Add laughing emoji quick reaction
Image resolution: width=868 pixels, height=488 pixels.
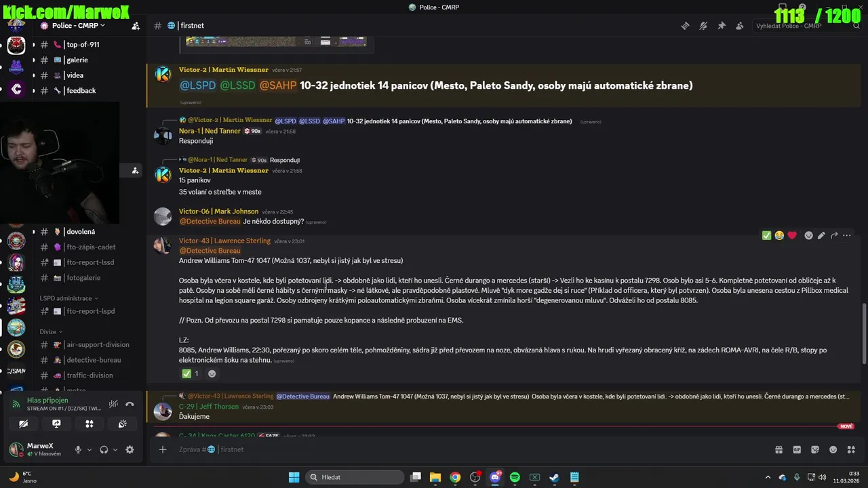(779, 235)
